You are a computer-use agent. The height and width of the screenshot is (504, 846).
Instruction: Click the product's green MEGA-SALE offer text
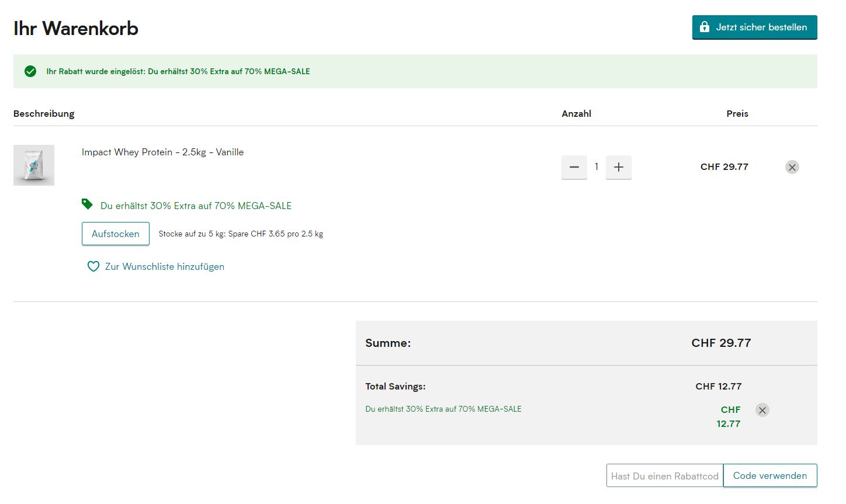(196, 206)
